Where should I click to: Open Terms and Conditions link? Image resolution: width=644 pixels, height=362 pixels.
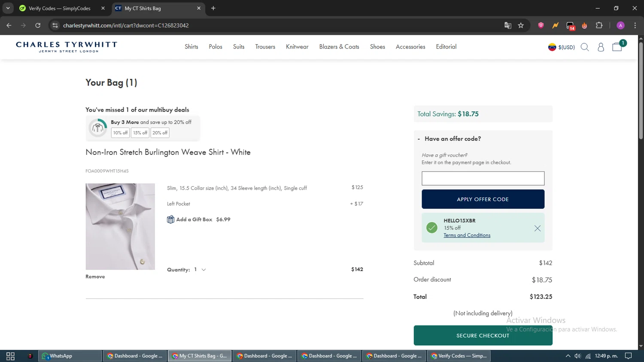467,235
